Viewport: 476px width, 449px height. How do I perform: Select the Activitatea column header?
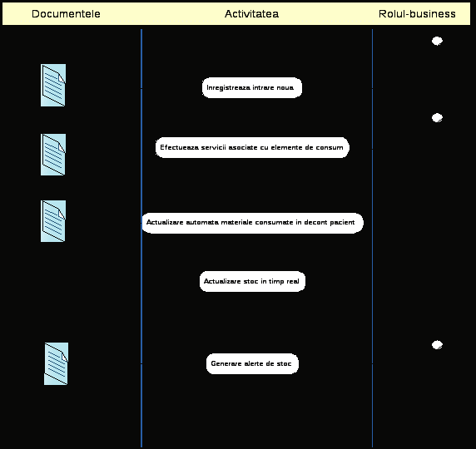(251, 13)
